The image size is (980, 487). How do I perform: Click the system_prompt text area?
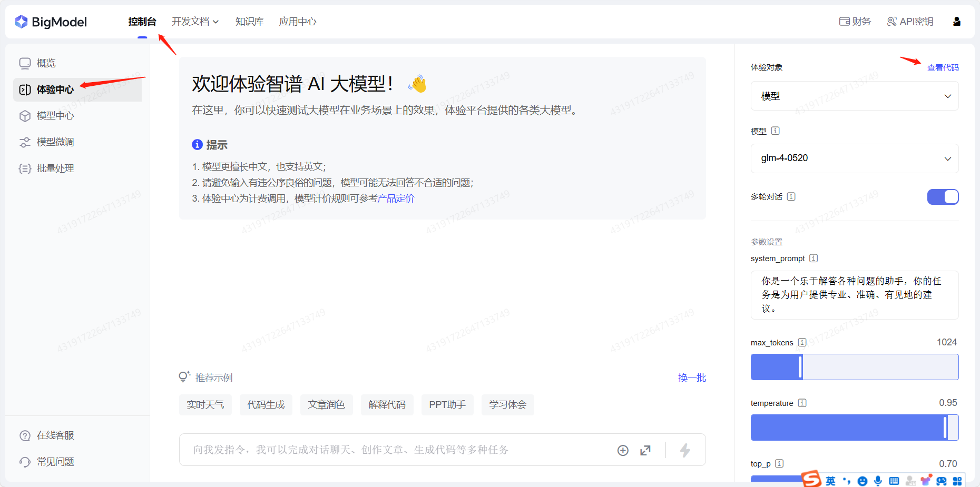point(854,295)
